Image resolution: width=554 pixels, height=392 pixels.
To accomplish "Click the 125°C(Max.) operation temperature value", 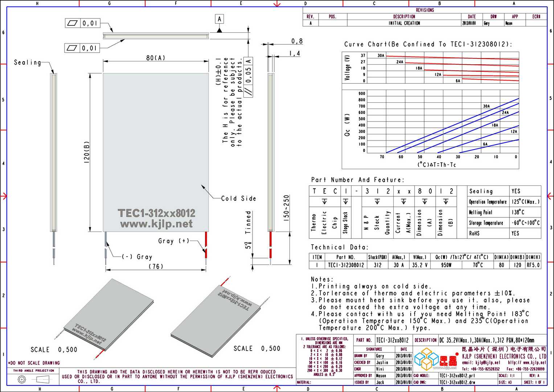I will (x=525, y=201).
